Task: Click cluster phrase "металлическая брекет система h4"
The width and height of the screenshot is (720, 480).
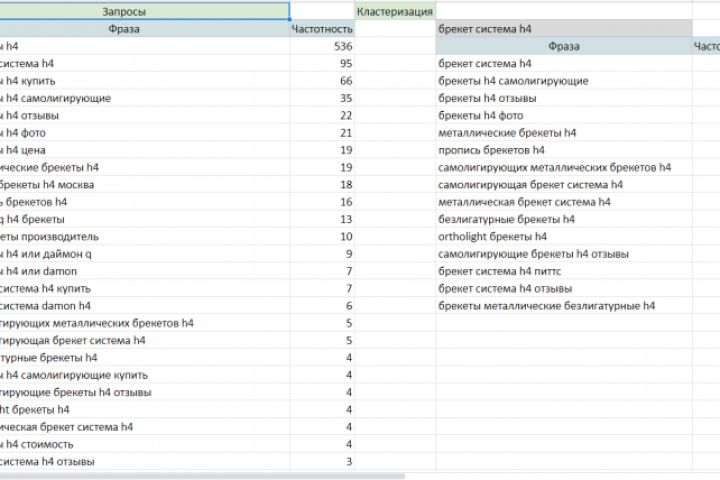Action: (x=564, y=202)
